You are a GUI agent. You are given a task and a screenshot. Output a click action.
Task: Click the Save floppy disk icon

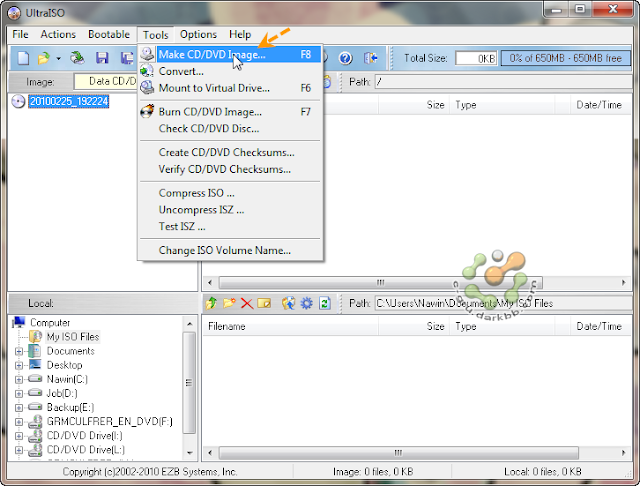click(x=102, y=58)
